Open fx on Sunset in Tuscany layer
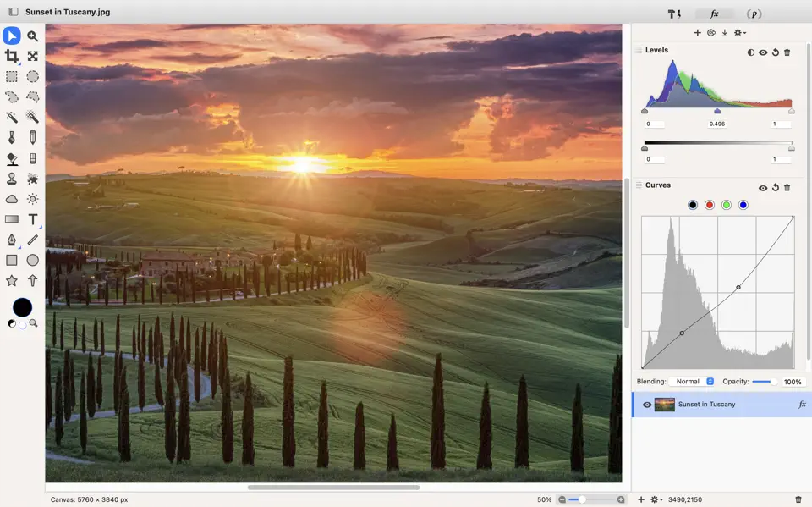 pyautogui.click(x=802, y=405)
